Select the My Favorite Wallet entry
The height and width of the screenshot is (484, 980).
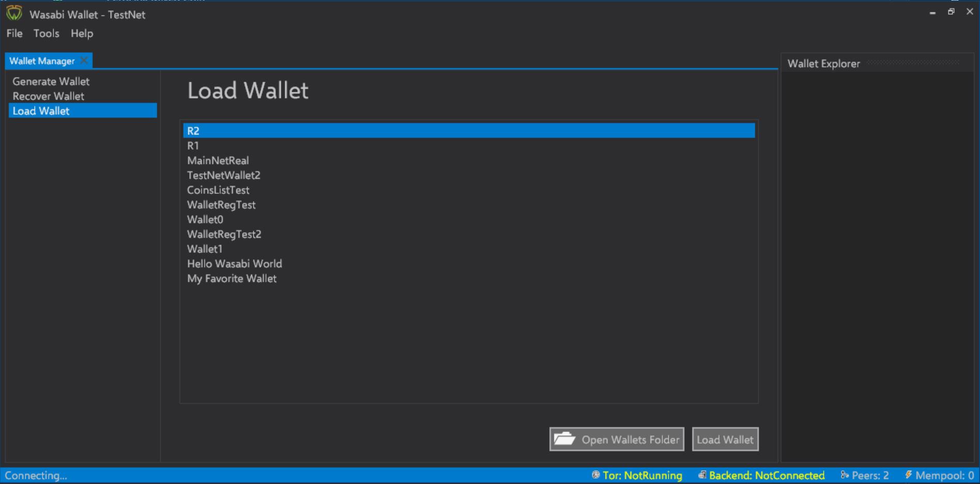(469, 278)
